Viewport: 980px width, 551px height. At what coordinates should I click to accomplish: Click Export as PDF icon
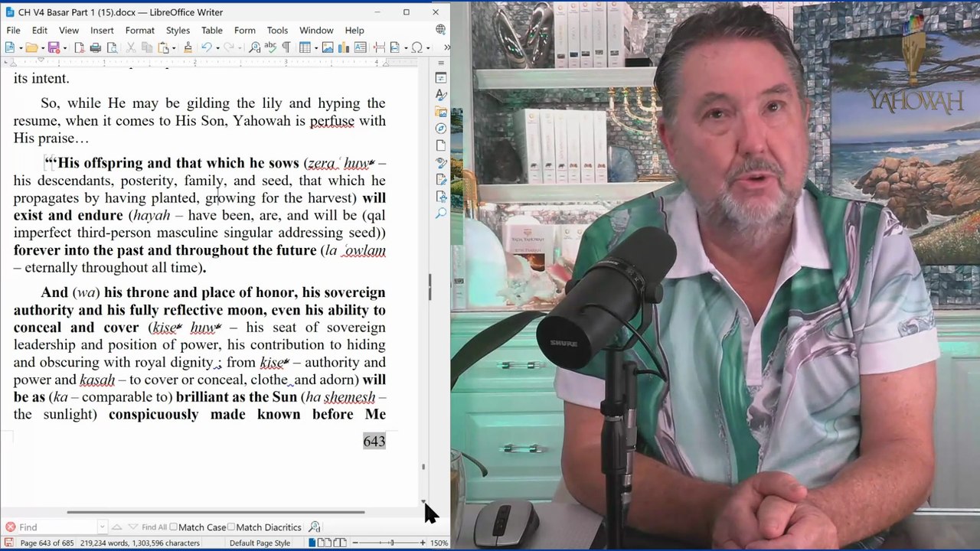[x=80, y=47]
